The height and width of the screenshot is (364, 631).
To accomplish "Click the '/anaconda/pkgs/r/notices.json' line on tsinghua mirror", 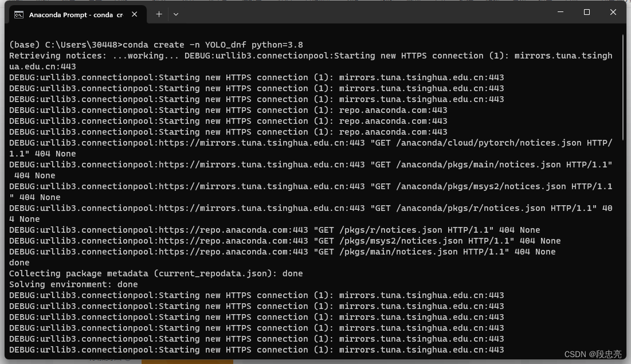I will tap(311, 213).
